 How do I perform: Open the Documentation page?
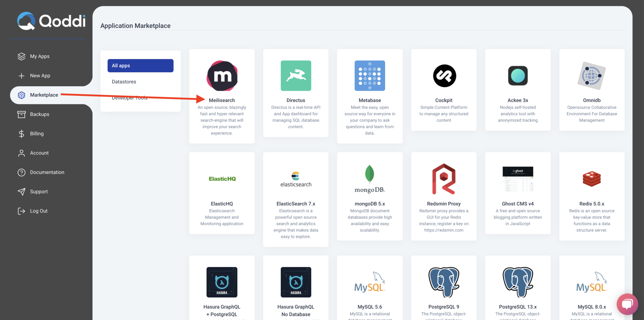[47, 172]
